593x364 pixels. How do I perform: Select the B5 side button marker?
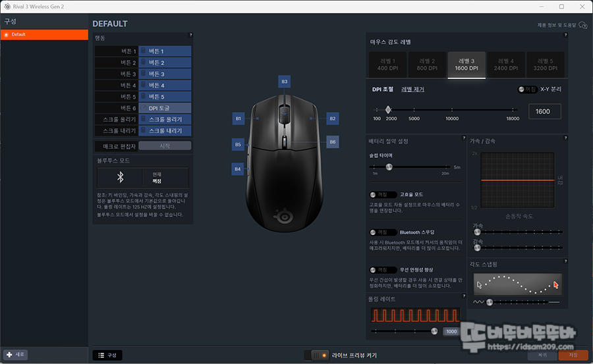pos(238,144)
